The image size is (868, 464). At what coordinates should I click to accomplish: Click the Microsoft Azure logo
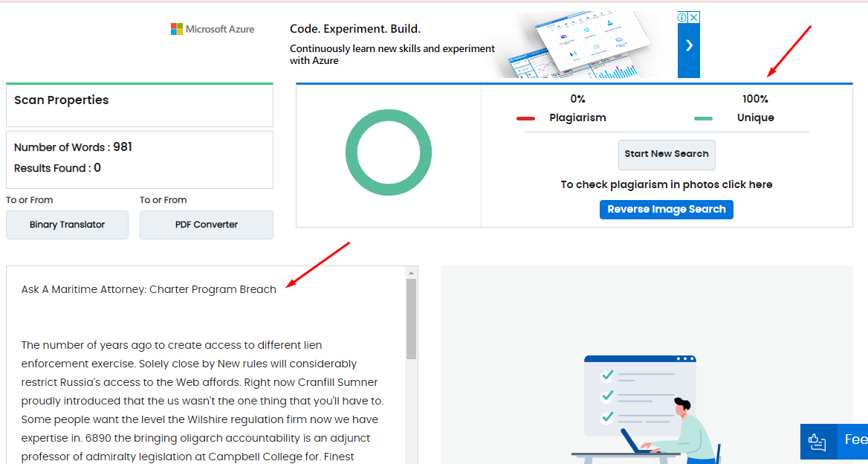point(213,29)
